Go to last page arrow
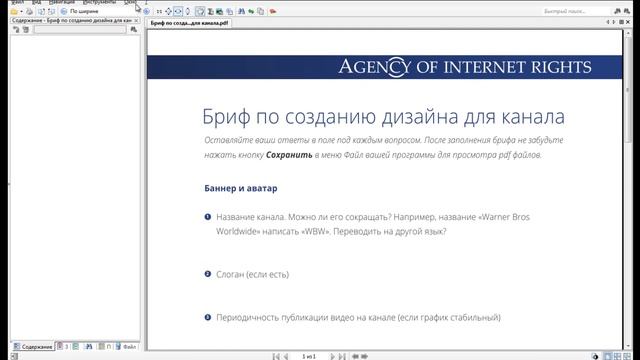 342,356
